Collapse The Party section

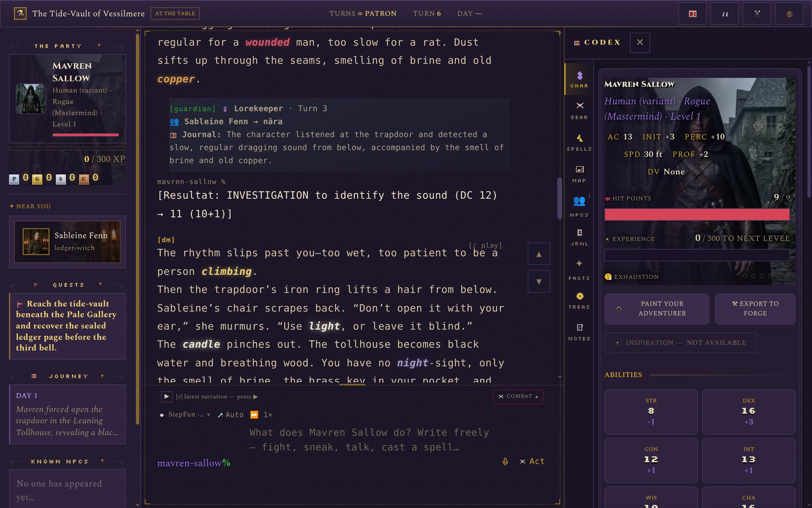point(99,46)
